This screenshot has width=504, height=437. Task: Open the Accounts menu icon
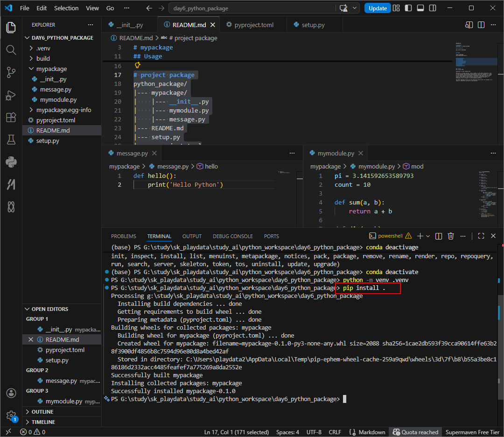coord(11,393)
